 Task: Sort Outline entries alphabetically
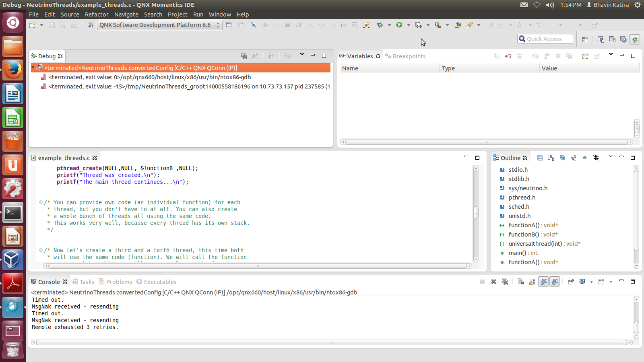coord(551,158)
